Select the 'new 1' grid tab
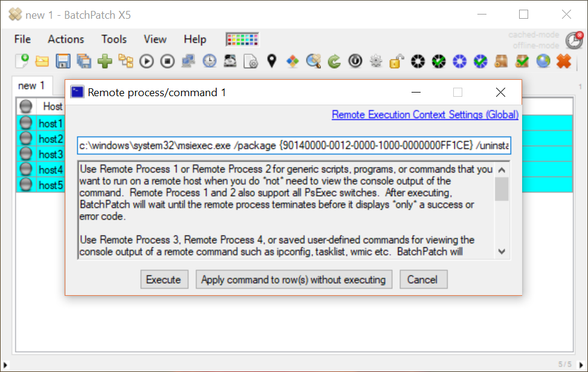Viewport: 588px width, 372px height. click(x=31, y=85)
